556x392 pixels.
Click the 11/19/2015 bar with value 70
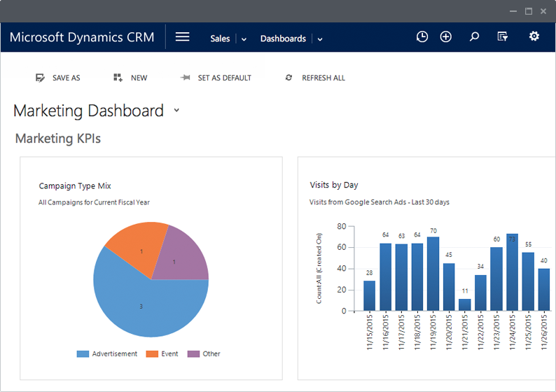pyautogui.click(x=433, y=274)
